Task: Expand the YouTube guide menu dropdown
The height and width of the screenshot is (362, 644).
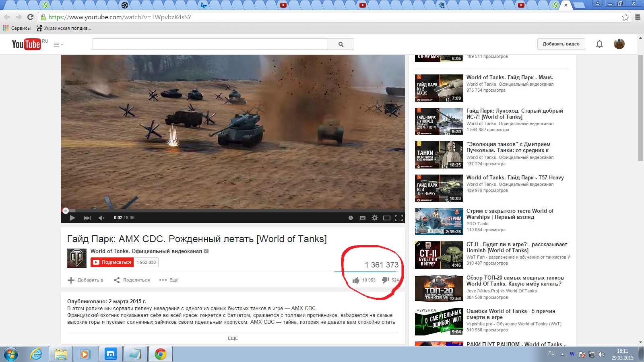Action: (x=58, y=45)
